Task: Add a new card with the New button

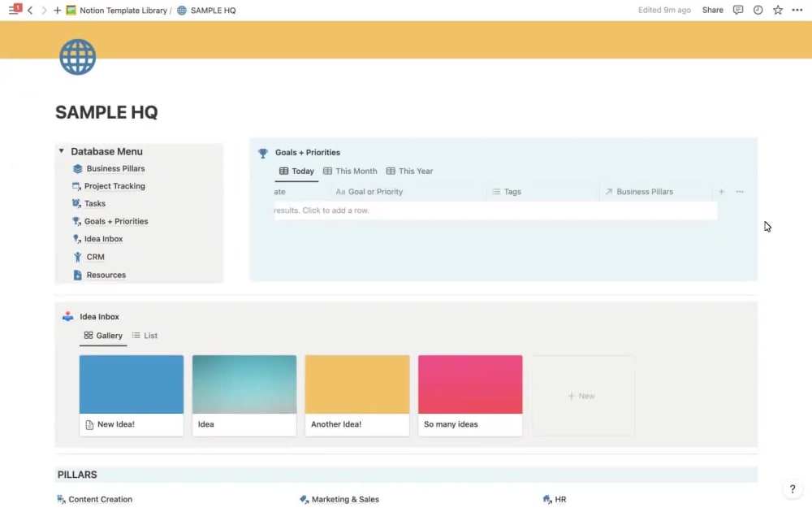Action: pyautogui.click(x=582, y=396)
